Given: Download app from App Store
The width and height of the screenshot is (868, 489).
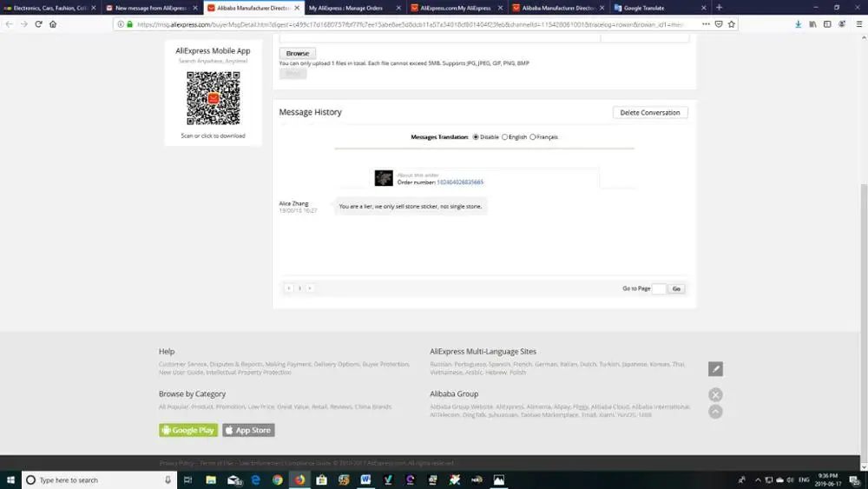Looking at the screenshot, I should coord(248,430).
